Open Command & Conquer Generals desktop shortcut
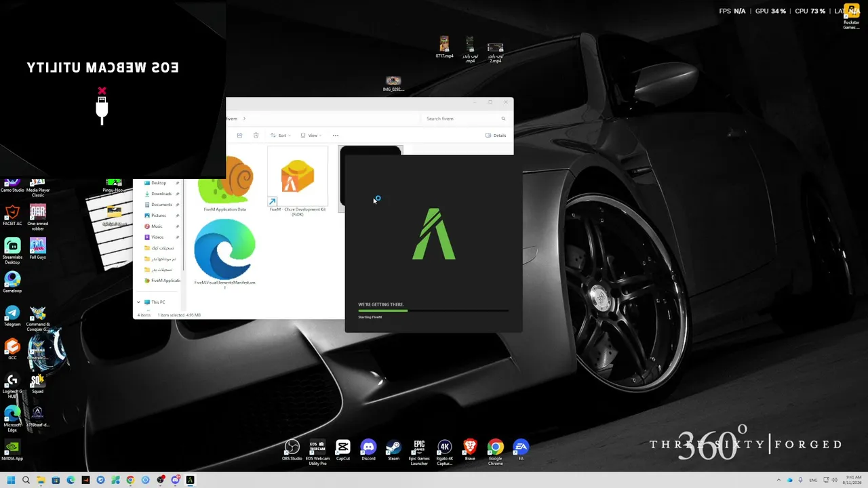 [38, 319]
